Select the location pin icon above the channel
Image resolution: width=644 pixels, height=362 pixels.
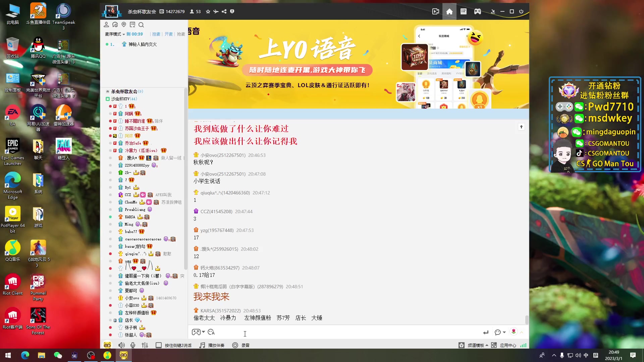tap(124, 24)
